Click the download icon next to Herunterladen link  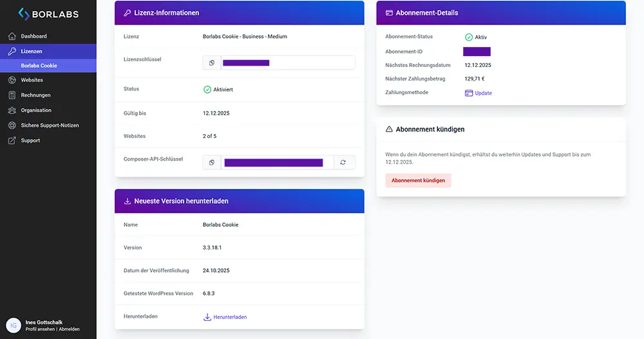(x=207, y=317)
